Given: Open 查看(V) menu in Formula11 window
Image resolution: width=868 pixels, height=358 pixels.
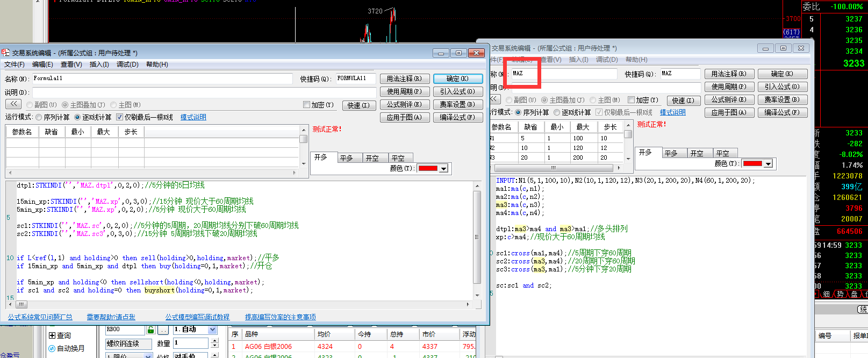Looking at the screenshot, I should click(x=71, y=65).
